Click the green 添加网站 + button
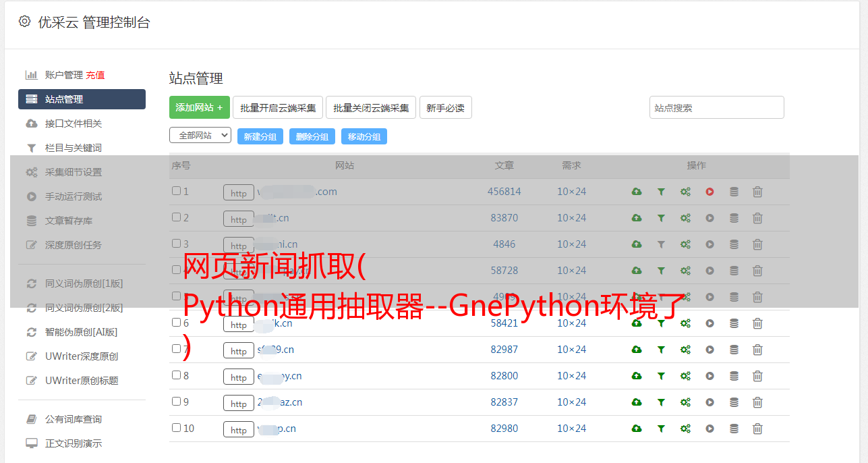Viewport: 868px width, 463px height. [200, 107]
